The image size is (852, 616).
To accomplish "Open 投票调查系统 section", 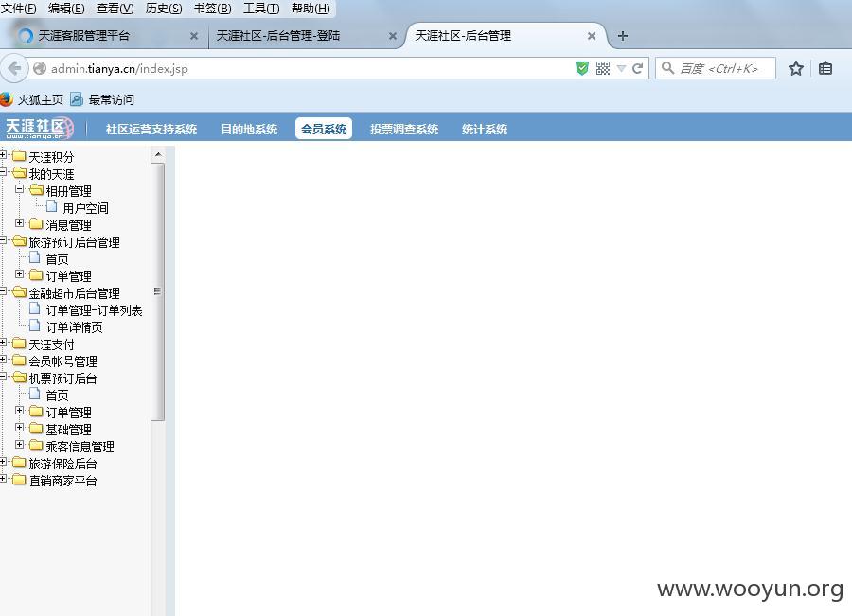I will tap(403, 130).
